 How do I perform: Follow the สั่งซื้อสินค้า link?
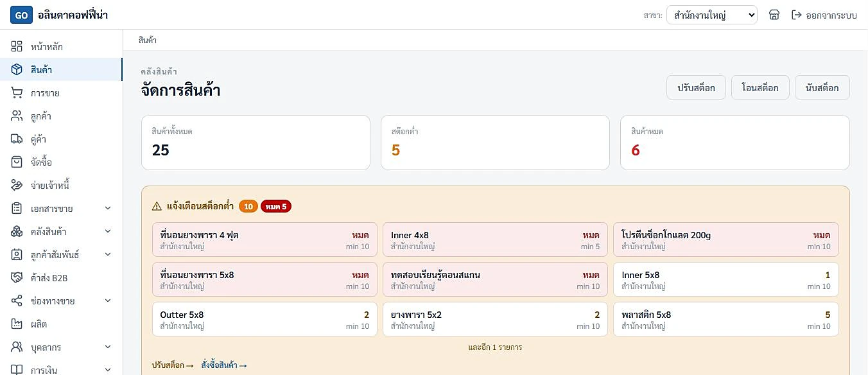click(223, 365)
